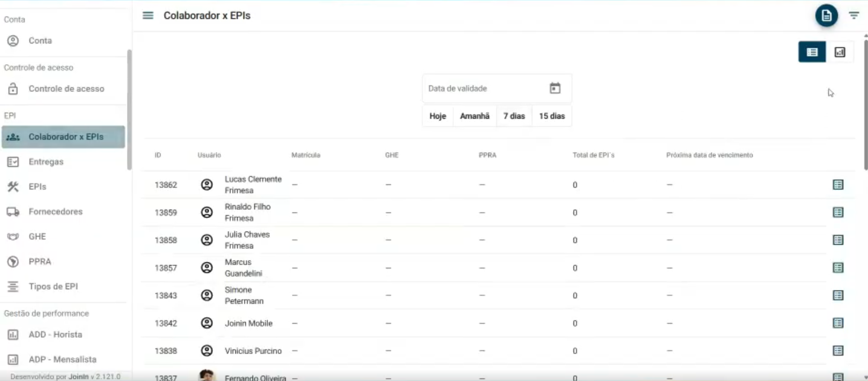
Task: Open the calendar date picker icon
Action: (x=554, y=88)
